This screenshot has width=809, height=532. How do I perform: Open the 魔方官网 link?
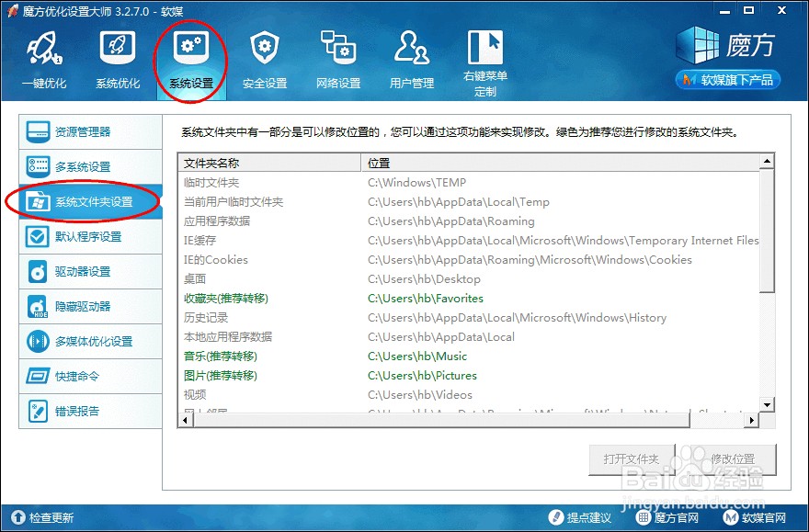tap(676, 517)
